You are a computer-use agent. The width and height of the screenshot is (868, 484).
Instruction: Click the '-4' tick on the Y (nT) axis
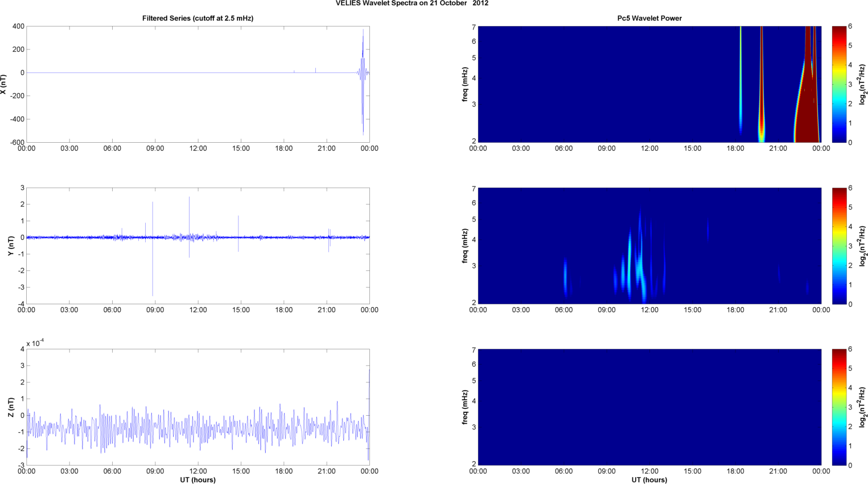coord(20,304)
